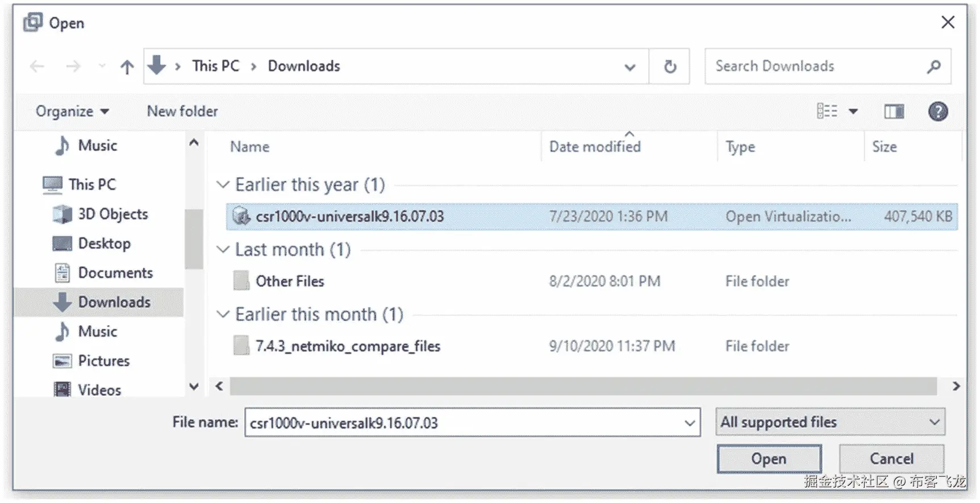Click the Back navigation arrow

tap(37, 67)
